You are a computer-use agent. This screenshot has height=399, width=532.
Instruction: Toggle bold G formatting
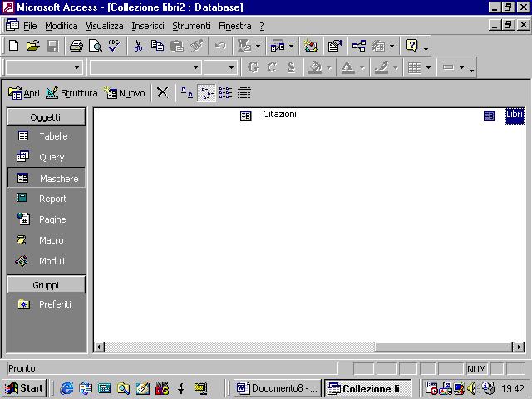[x=253, y=67]
